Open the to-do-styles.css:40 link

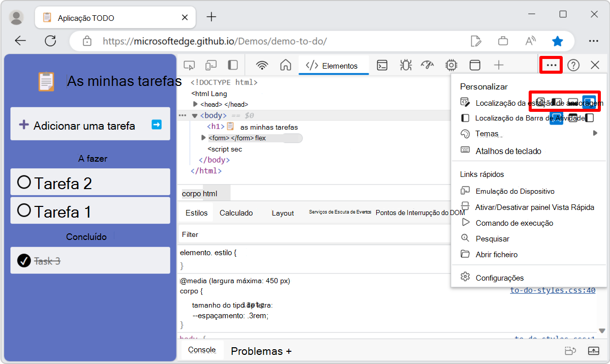552,290
